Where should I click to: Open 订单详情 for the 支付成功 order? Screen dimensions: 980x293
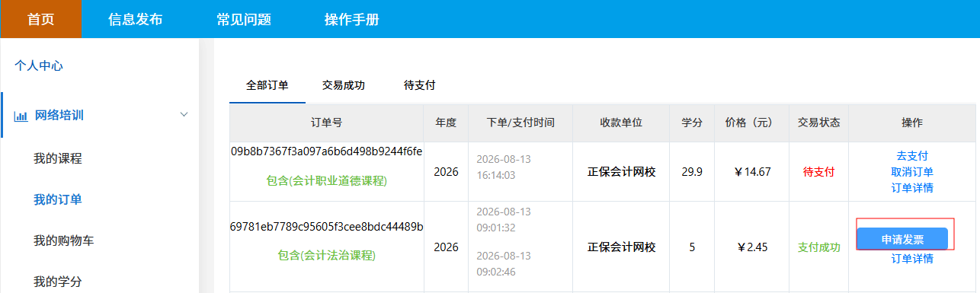pos(912,259)
